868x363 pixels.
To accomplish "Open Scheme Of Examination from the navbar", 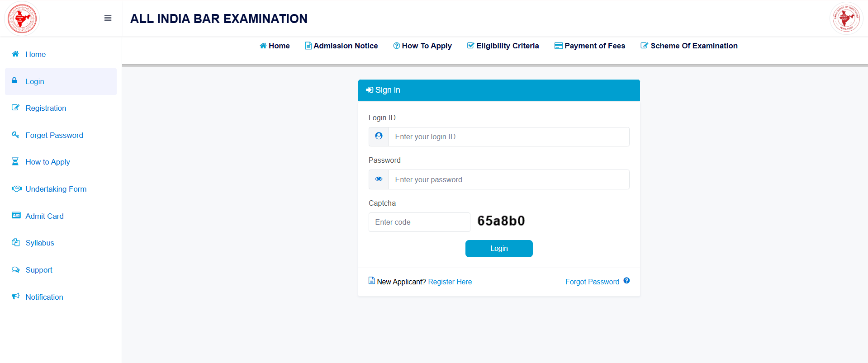I will click(689, 46).
